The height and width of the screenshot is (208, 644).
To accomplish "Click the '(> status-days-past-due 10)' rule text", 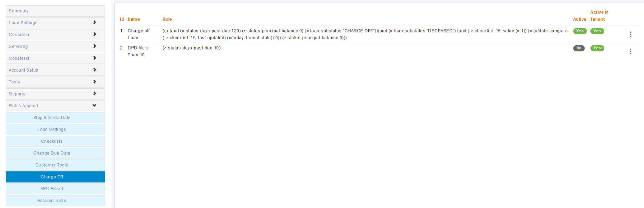I will [x=191, y=48].
